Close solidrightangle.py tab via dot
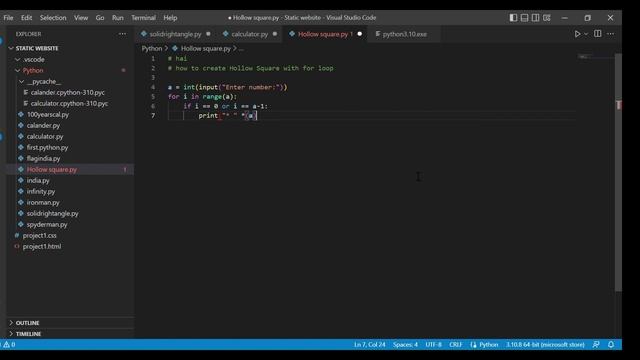 (x=208, y=34)
